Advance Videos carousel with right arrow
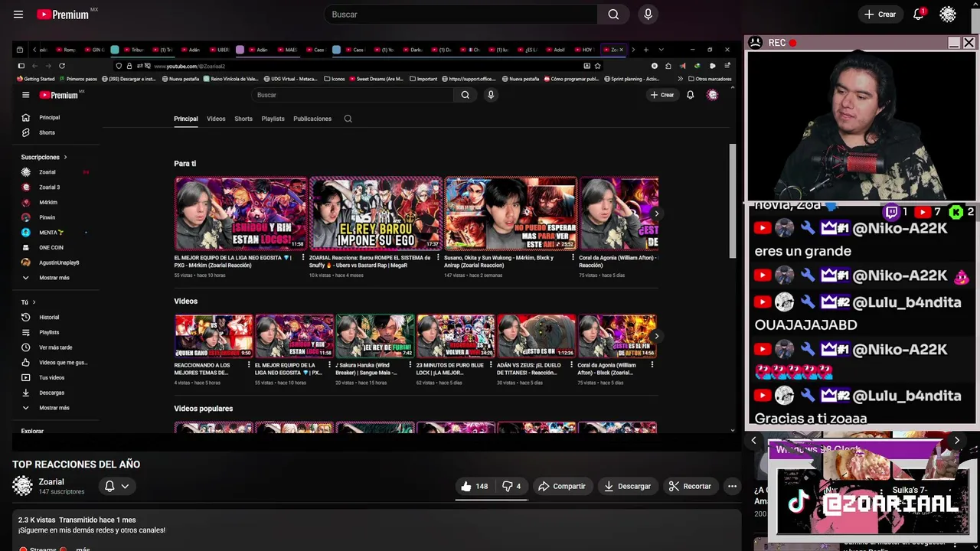This screenshot has width=980, height=551. (656, 336)
